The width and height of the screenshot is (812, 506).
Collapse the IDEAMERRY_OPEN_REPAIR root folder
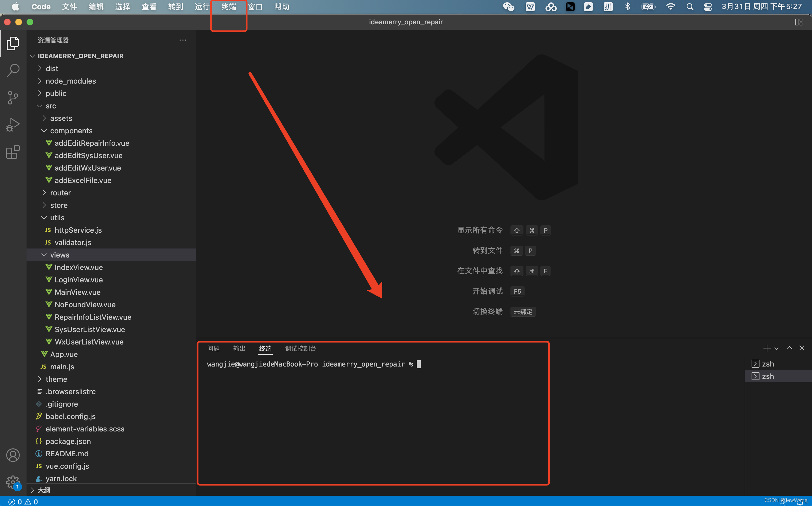click(111, 56)
